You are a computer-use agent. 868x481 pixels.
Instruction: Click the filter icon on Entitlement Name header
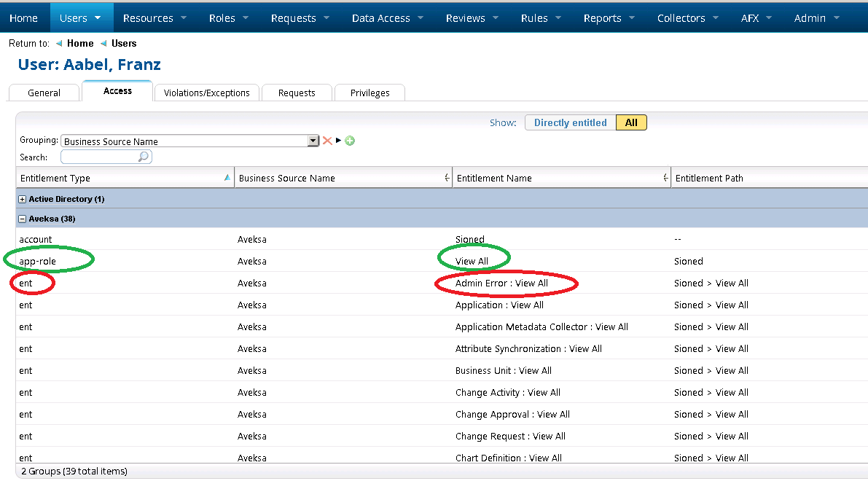[x=664, y=177]
